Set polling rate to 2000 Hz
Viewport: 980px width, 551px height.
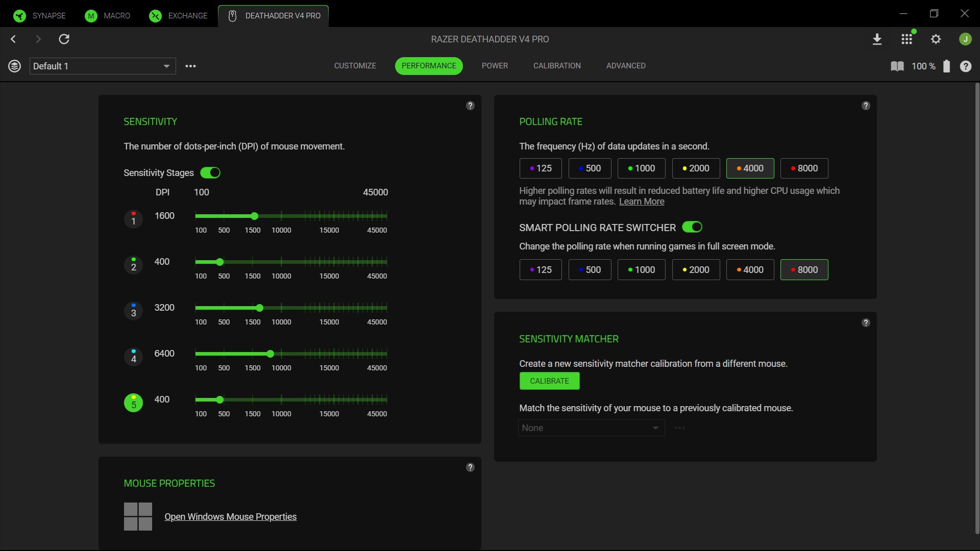[696, 168]
